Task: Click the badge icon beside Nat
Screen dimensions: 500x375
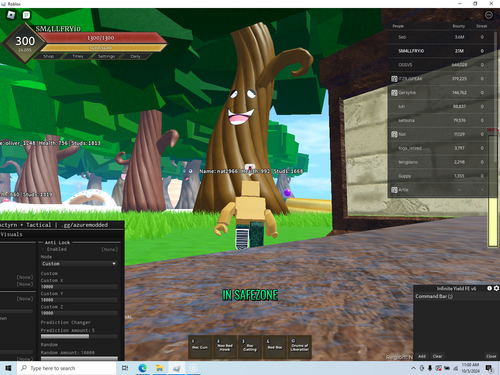Action: tap(394, 134)
